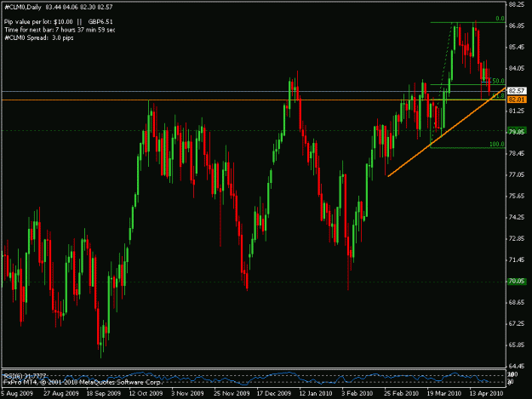The height and width of the screenshot is (399, 532).
Task: Click the 81.25 price axis label
Action: [x=517, y=111]
